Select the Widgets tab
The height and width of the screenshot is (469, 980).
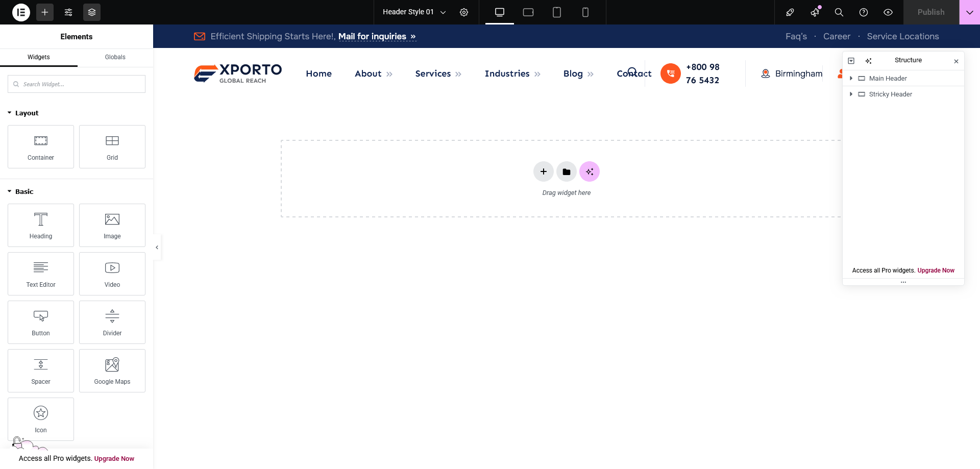coord(39,57)
